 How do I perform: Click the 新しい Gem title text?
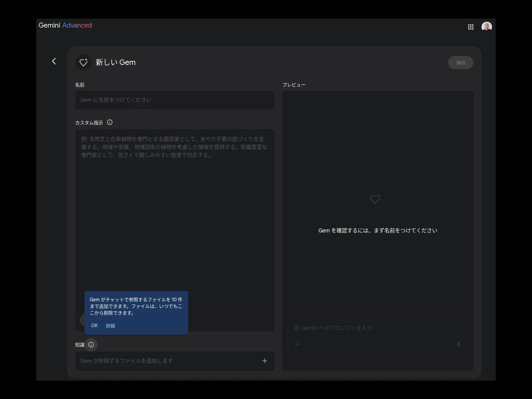[116, 63]
